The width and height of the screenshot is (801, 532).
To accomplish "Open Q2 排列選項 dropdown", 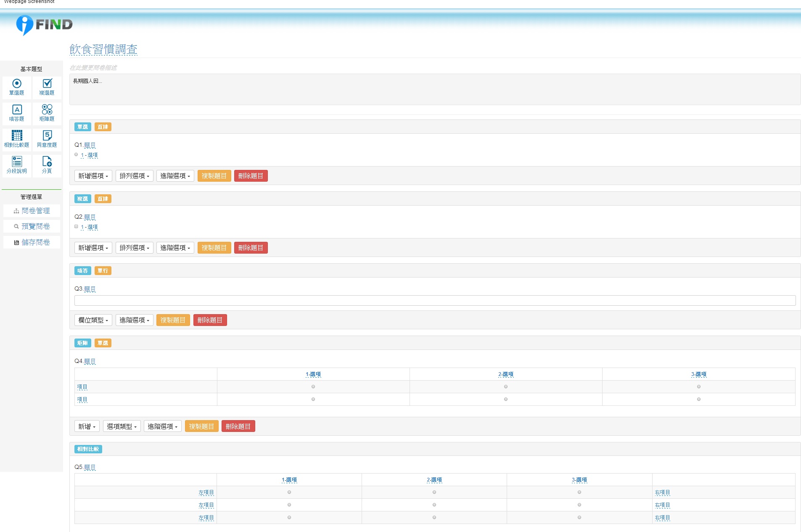I will 135,248.
